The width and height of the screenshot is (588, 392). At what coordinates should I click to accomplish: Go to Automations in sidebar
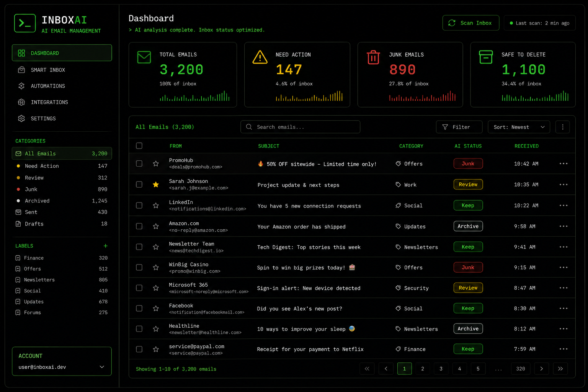pyautogui.click(x=62, y=86)
